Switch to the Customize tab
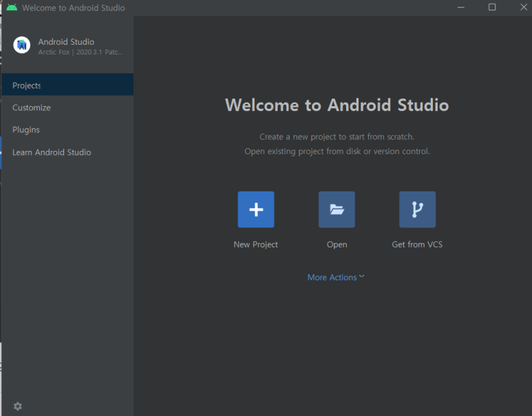 coord(67,107)
